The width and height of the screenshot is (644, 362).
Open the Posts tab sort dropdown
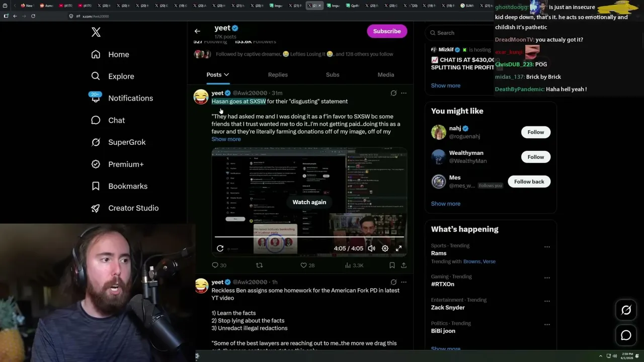click(x=226, y=75)
